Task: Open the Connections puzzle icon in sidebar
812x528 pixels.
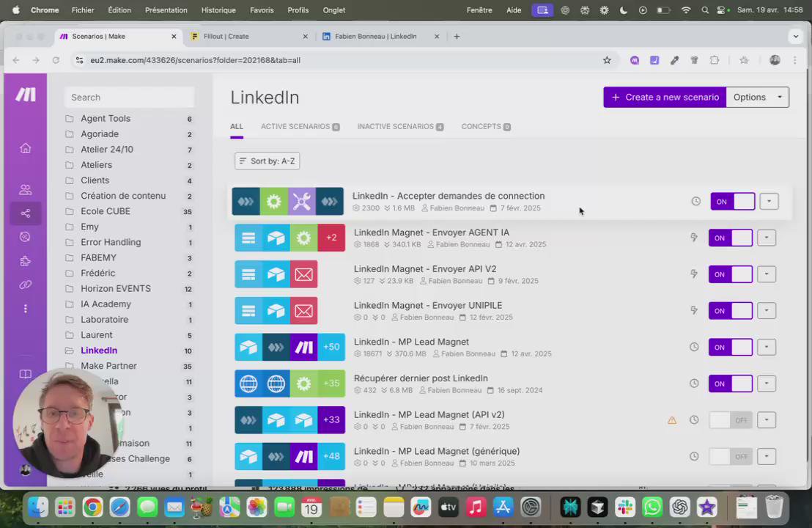Action: pos(26,260)
